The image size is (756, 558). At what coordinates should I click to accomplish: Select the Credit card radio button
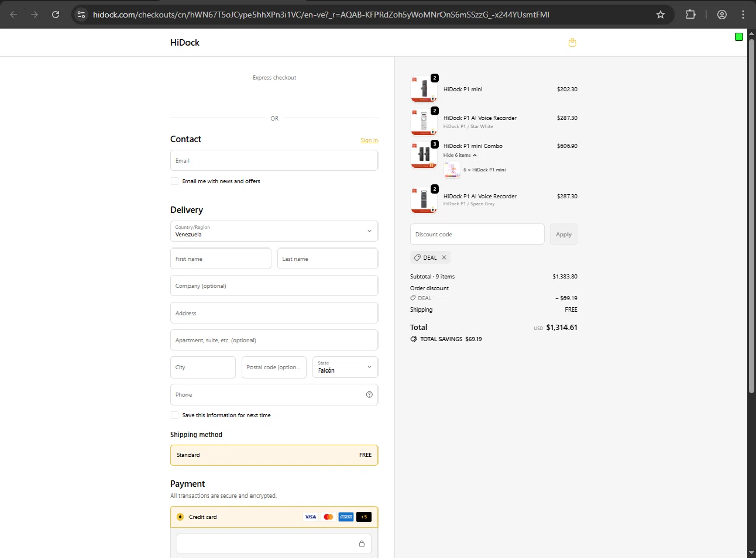[x=180, y=517]
